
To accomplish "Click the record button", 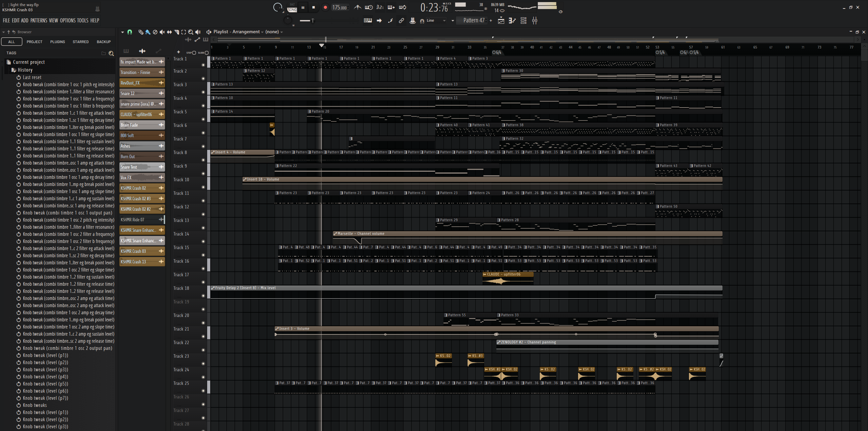I will (325, 7).
